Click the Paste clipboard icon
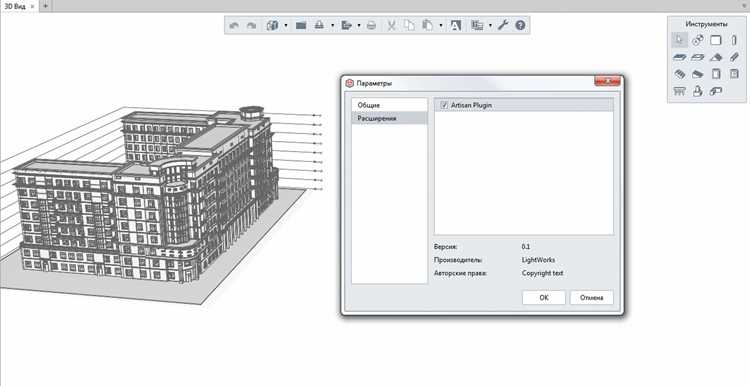Viewport: 750px width, 386px height. click(427, 25)
